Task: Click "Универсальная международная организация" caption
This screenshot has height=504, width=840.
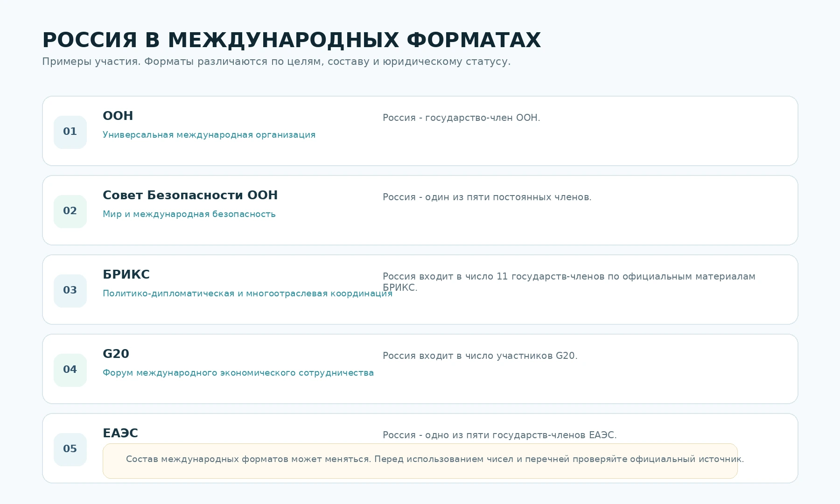Action: tap(209, 135)
